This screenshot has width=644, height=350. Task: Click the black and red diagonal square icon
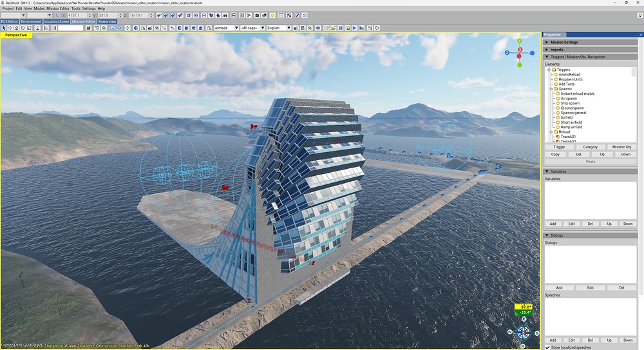coord(289,15)
